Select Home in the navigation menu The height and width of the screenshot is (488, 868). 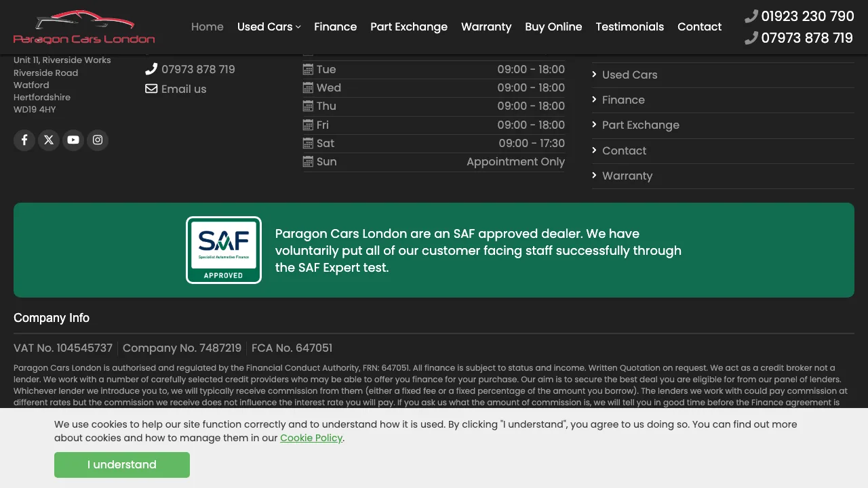208,26
